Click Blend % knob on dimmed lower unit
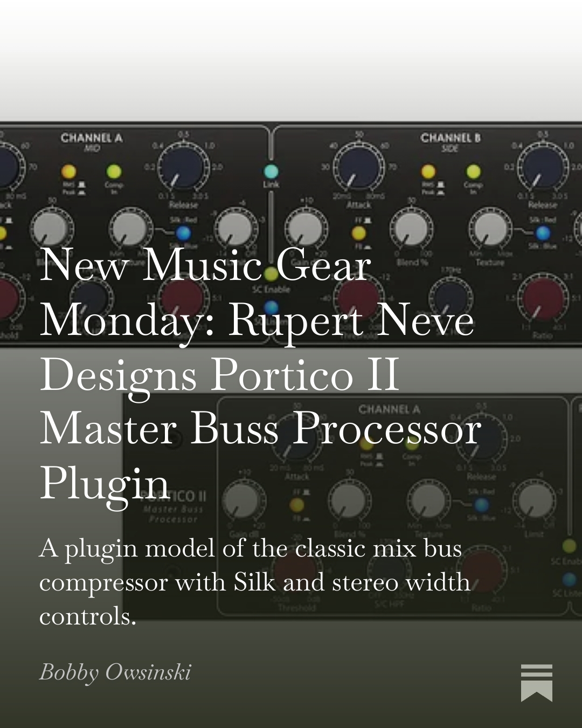This screenshot has height=728, width=582. click(349, 502)
